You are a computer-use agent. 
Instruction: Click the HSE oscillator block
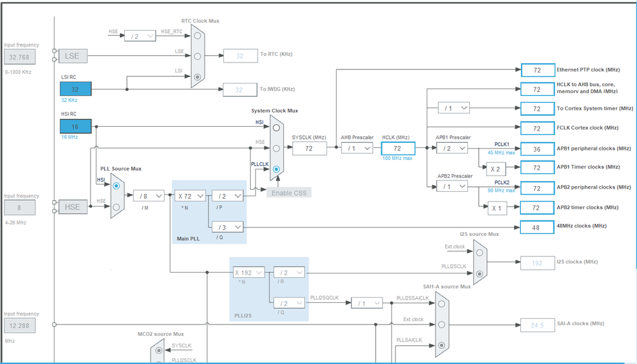(73, 207)
